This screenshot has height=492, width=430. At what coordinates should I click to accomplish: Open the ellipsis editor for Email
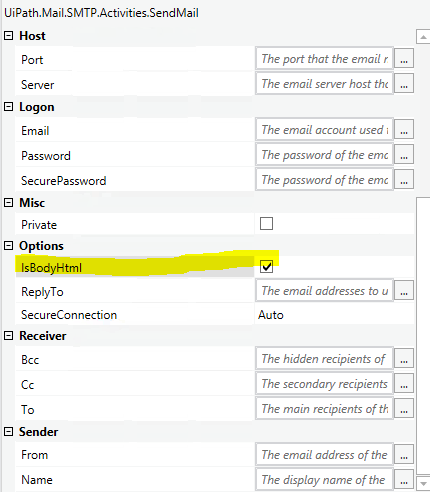click(404, 130)
